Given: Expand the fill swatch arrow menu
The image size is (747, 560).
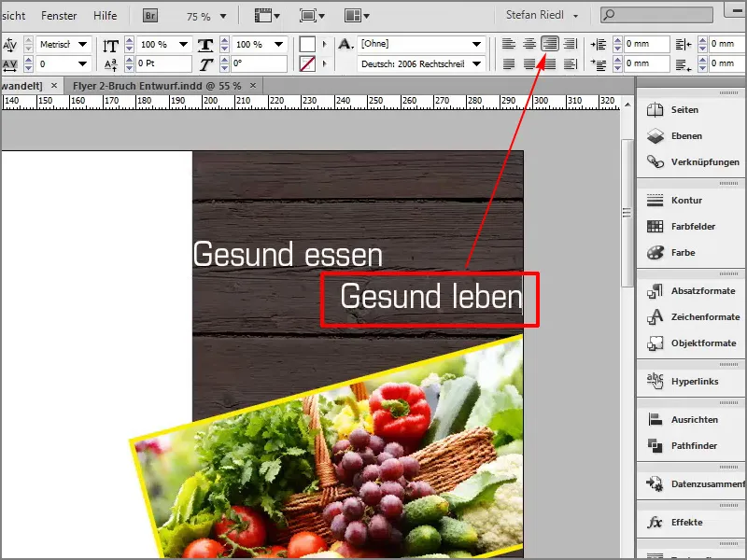Looking at the screenshot, I should pos(324,44).
